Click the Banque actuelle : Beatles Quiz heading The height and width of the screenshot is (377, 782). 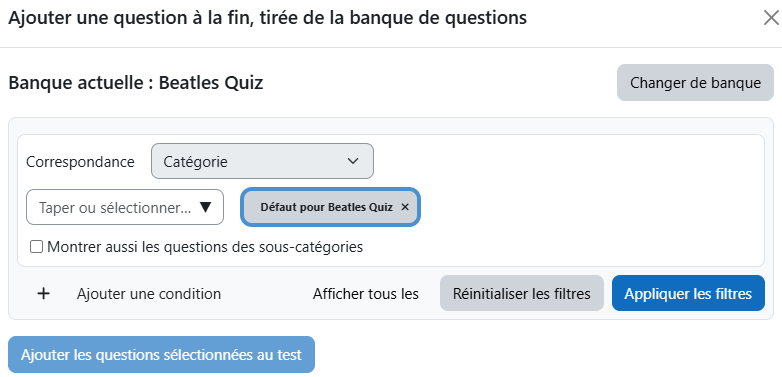(x=136, y=83)
